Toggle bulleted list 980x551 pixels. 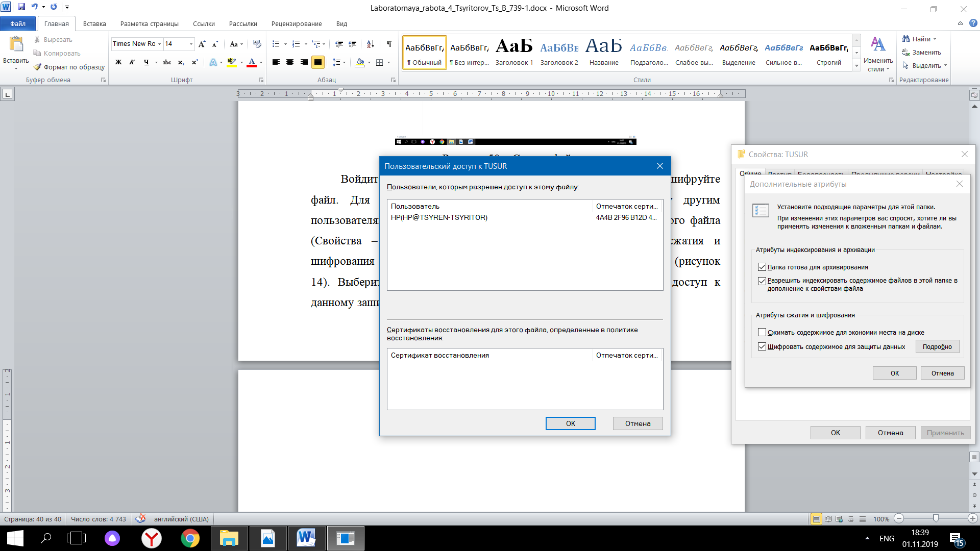(x=276, y=44)
